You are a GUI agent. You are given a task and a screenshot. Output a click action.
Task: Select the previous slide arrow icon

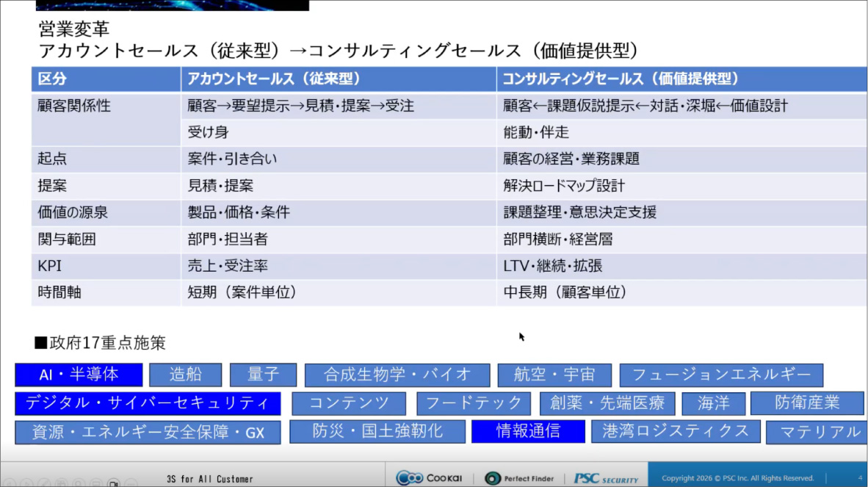(9, 483)
